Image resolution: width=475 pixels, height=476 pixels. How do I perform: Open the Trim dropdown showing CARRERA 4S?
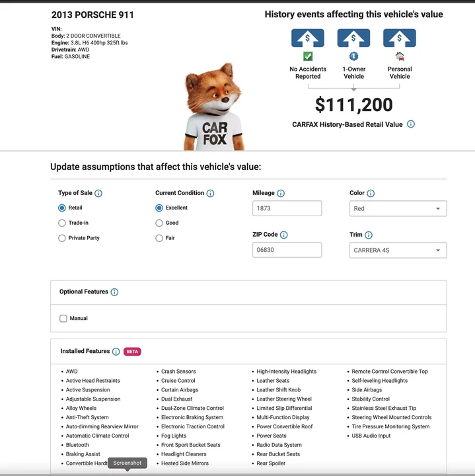click(398, 250)
